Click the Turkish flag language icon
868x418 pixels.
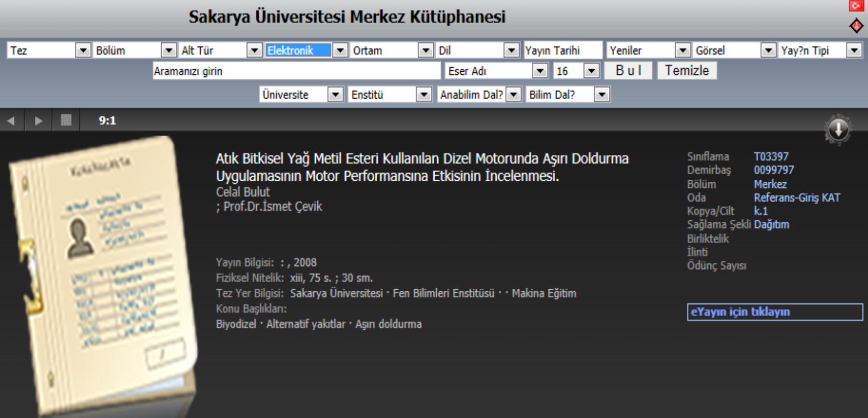[x=856, y=6]
